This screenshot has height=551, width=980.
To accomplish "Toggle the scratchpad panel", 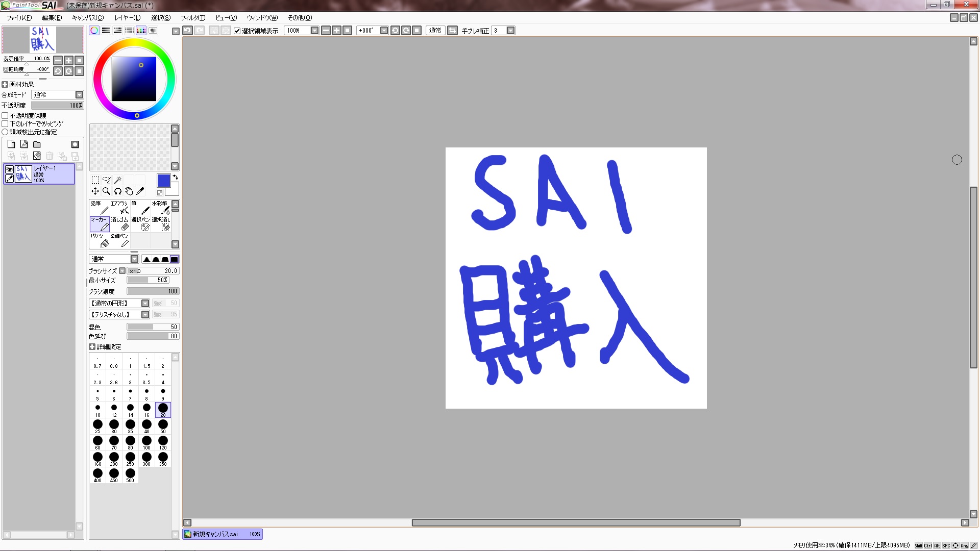I will 153,31.
